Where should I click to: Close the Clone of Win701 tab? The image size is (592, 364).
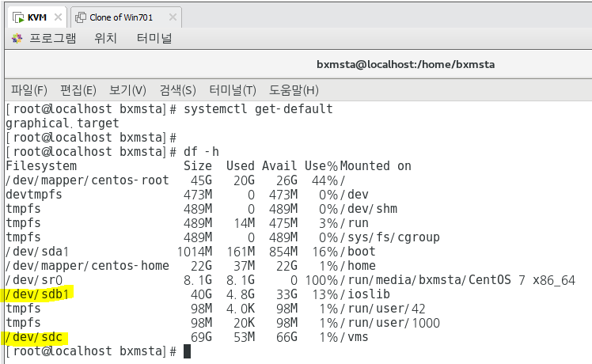click(173, 17)
